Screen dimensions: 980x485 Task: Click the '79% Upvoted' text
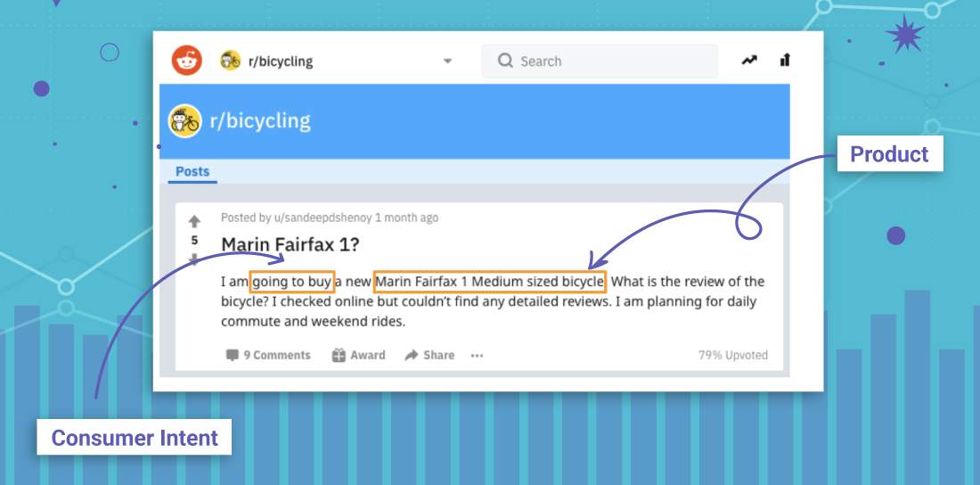(x=732, y=356)
